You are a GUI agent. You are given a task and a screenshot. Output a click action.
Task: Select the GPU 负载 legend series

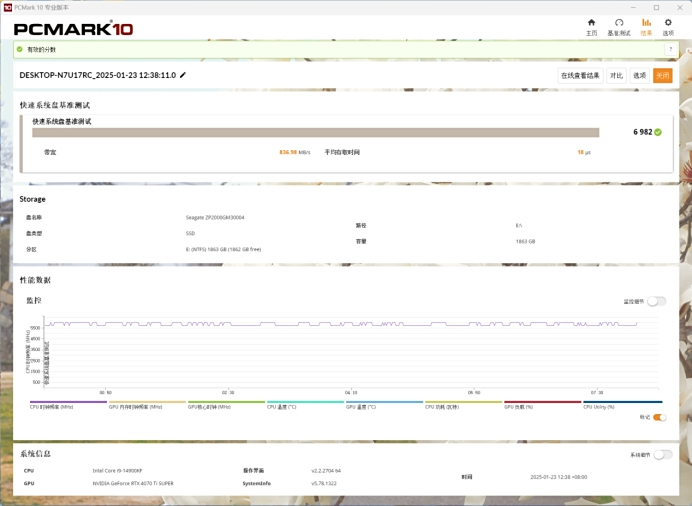[x=542, y=406]
